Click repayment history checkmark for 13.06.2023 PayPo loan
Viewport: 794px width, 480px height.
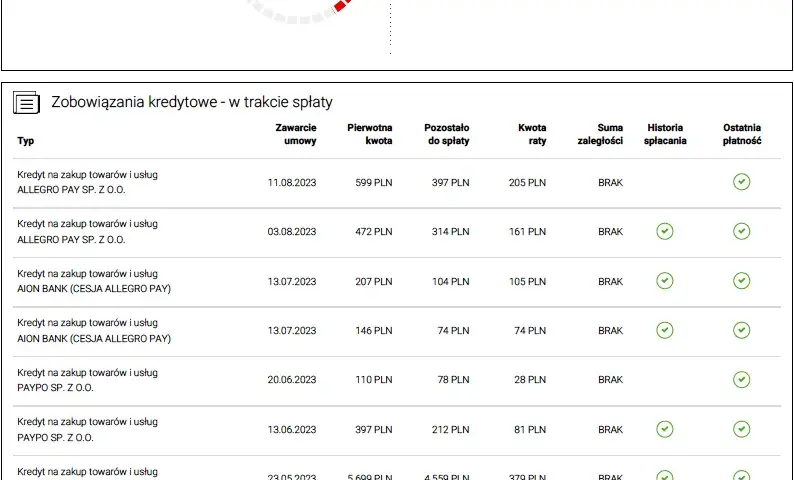[665, 429]
